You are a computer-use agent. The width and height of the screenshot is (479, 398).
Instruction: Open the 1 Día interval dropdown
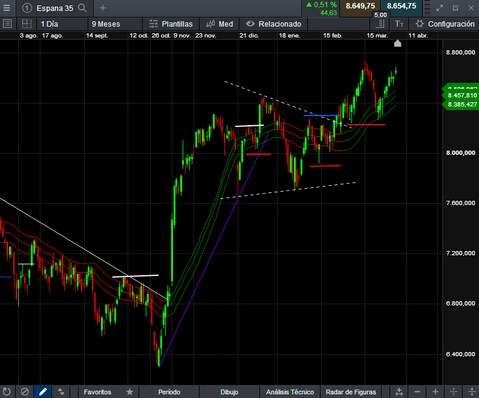click(x=49, y=24)
